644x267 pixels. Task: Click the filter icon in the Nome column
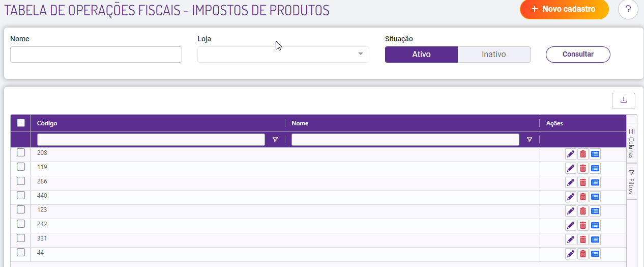coord(530,140)
